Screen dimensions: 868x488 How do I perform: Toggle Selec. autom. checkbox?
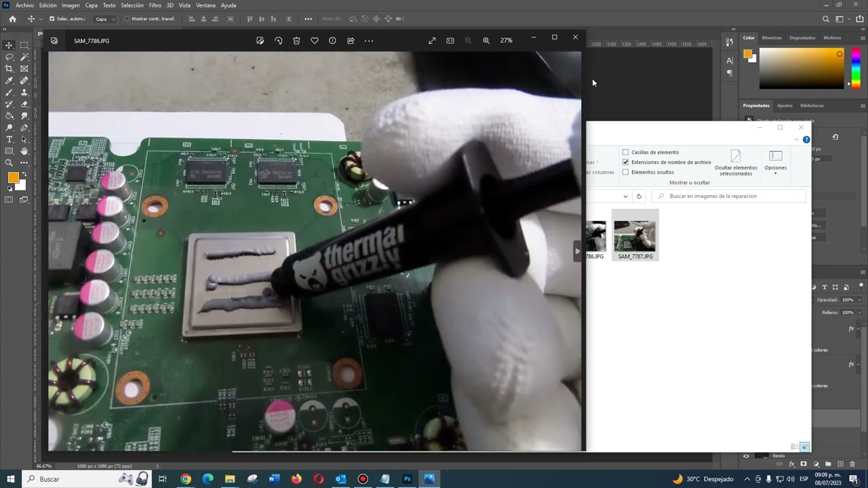tap(52, 19)
